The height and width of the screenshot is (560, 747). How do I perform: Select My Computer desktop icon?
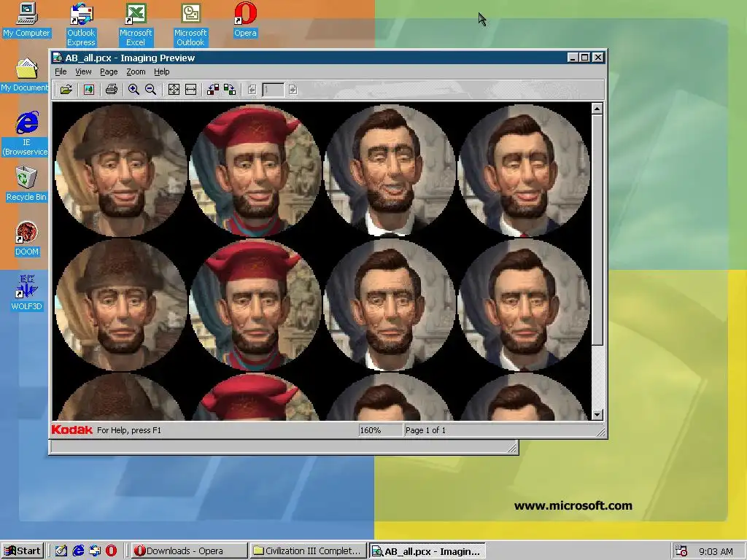tap(27, 20)
